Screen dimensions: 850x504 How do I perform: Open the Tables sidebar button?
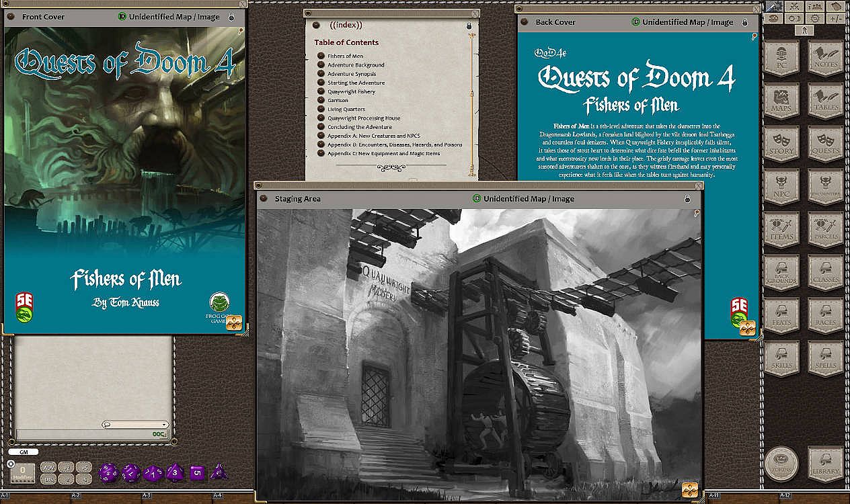pos(826,101)
